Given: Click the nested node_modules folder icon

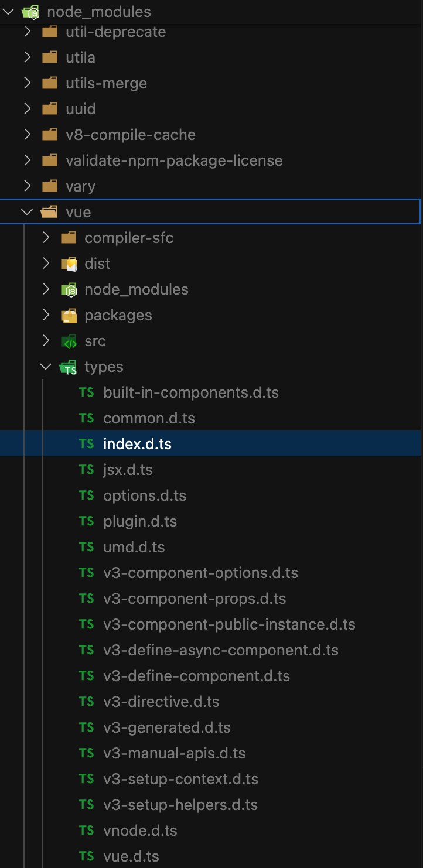Looking at the screenshot, I should (x=69, y=290).
